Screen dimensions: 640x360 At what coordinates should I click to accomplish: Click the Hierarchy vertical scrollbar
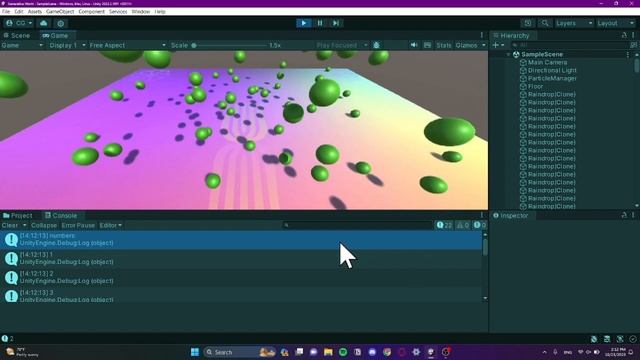(x=637, y=66)
